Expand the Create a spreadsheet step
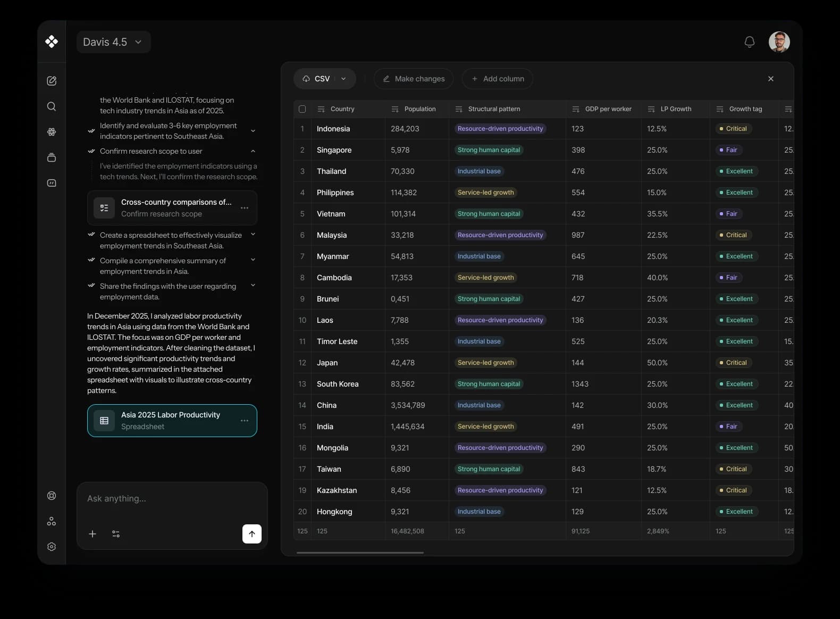840x619 pixels. pyautogui.click(x=253, y=234)
